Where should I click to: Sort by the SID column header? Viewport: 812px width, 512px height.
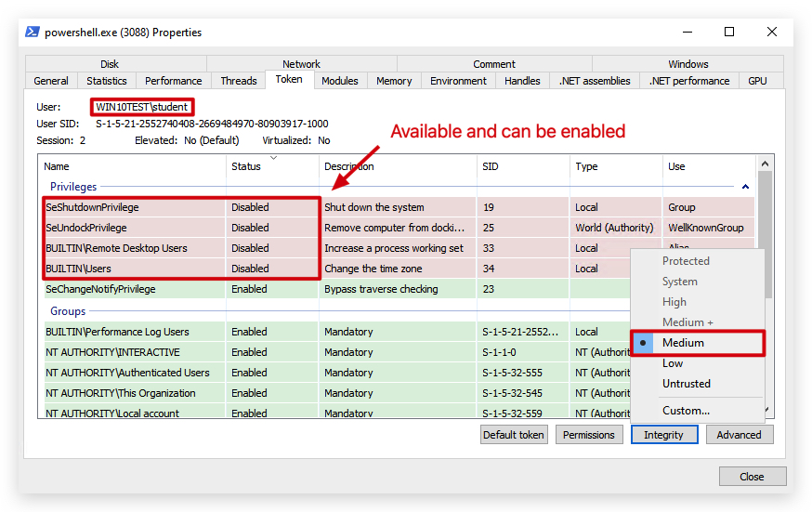pyautogui.click(x=523, y=166)
